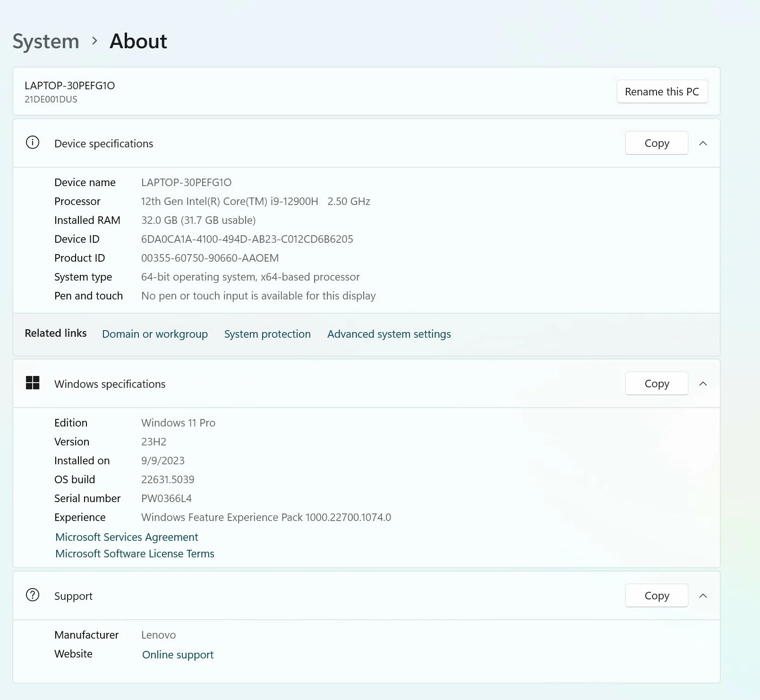Click the Pen and touch label

88,296
